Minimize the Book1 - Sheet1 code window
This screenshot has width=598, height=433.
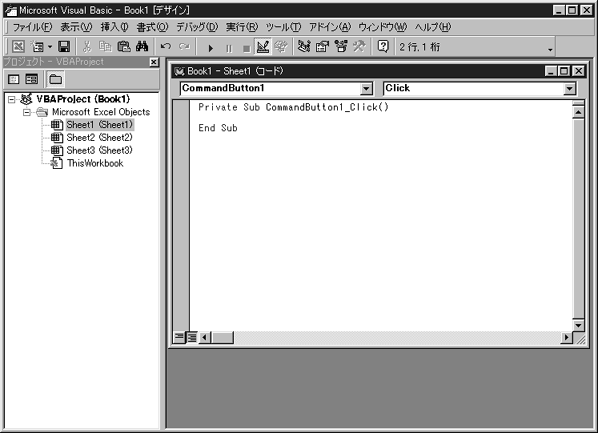point(551,71)
